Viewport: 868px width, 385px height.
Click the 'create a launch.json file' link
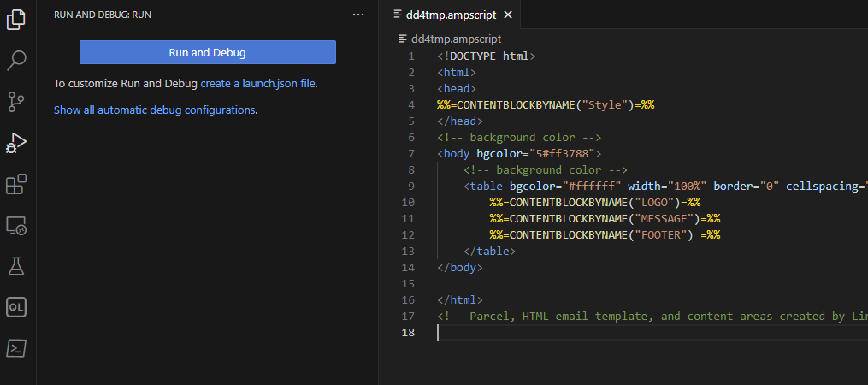pyautogui.click(x=258, y=84)
